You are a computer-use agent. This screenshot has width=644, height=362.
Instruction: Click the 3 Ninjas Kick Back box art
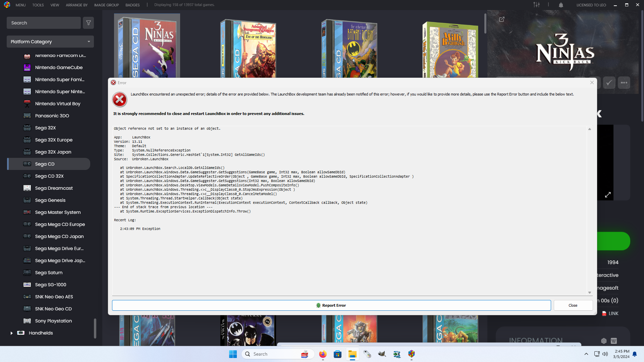147,47
